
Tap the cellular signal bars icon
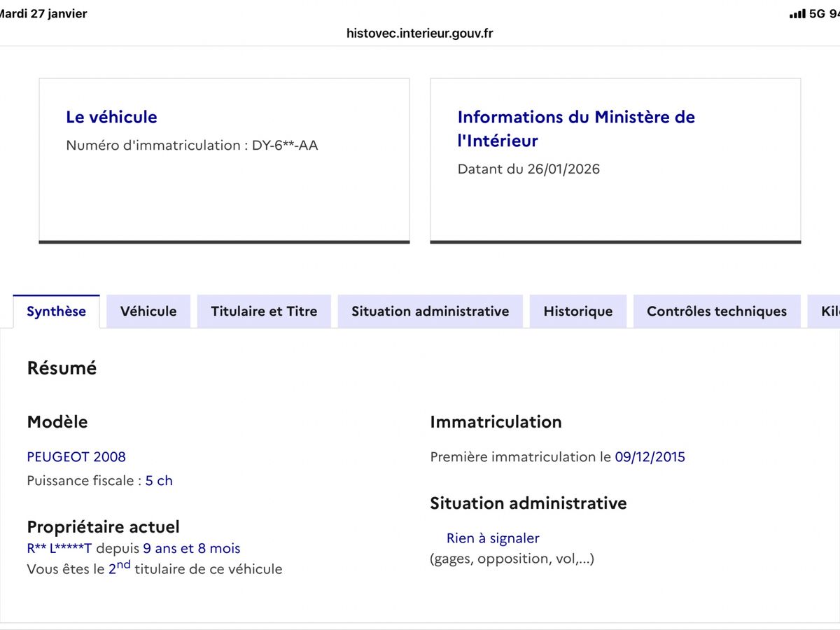797,14
